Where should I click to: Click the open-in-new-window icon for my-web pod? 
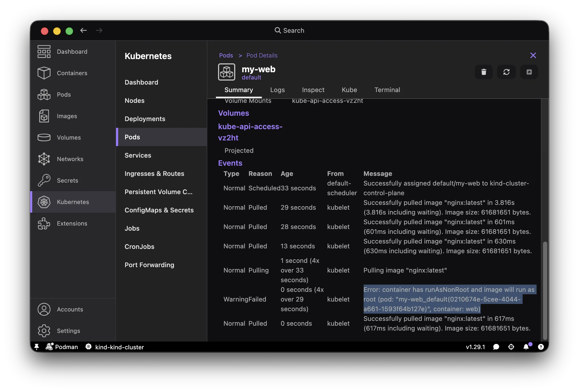click(x=529, y=72)
